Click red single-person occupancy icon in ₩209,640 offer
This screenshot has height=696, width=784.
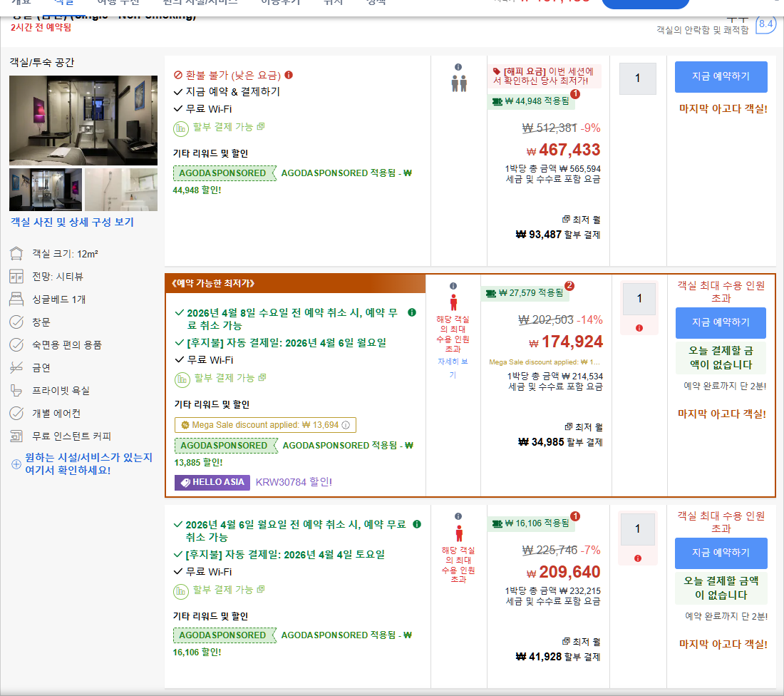click(458, 533)
